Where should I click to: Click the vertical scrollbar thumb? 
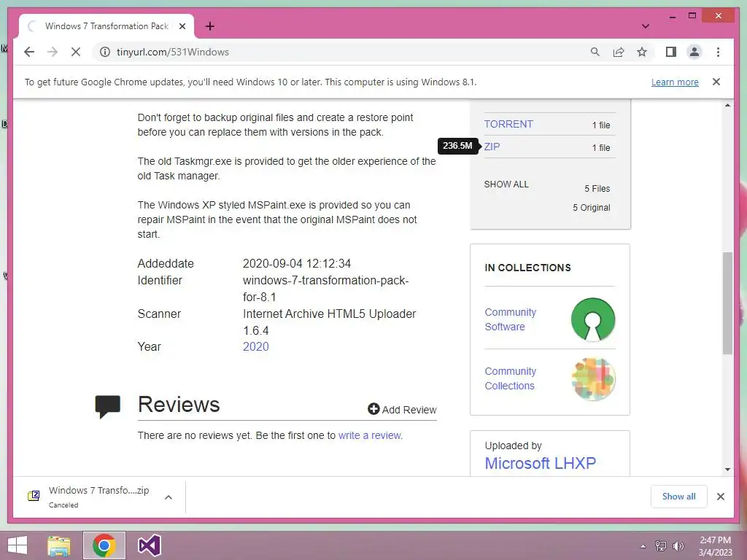point(727,303)
